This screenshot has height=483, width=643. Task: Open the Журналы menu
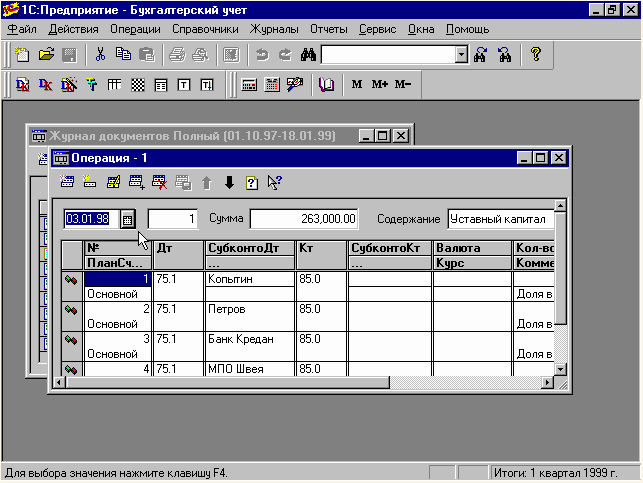(274, 30)
